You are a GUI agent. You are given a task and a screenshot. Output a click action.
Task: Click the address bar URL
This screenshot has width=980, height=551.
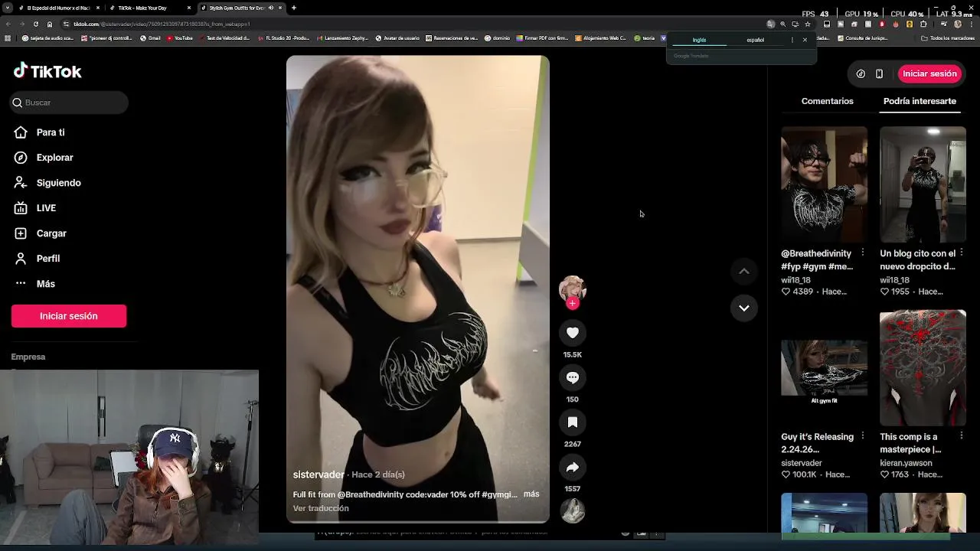(162, 24)
